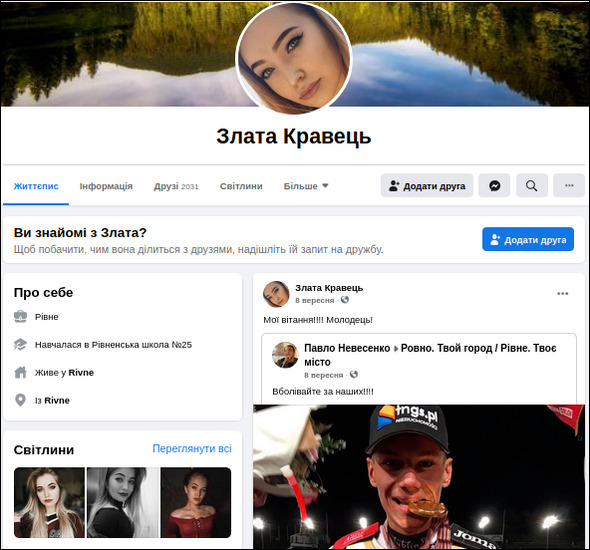Open the Переглянути всі photos link
590x550 pixels.
click(192, 448)
